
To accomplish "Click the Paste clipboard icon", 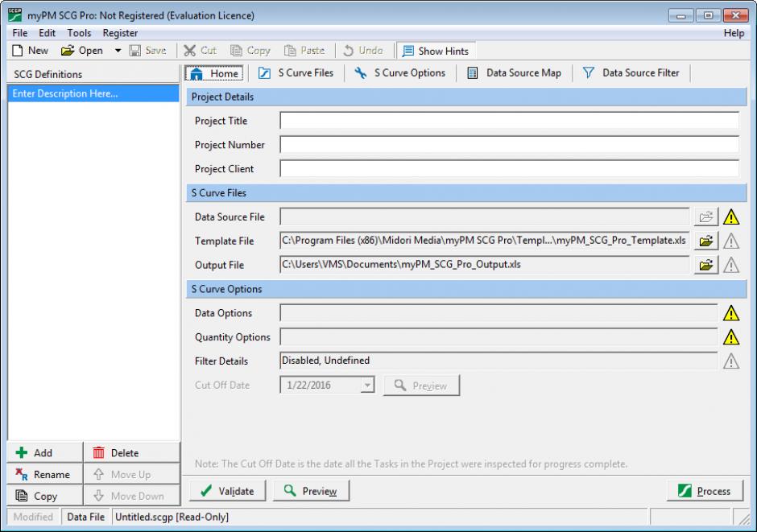I will coord(290,50).
